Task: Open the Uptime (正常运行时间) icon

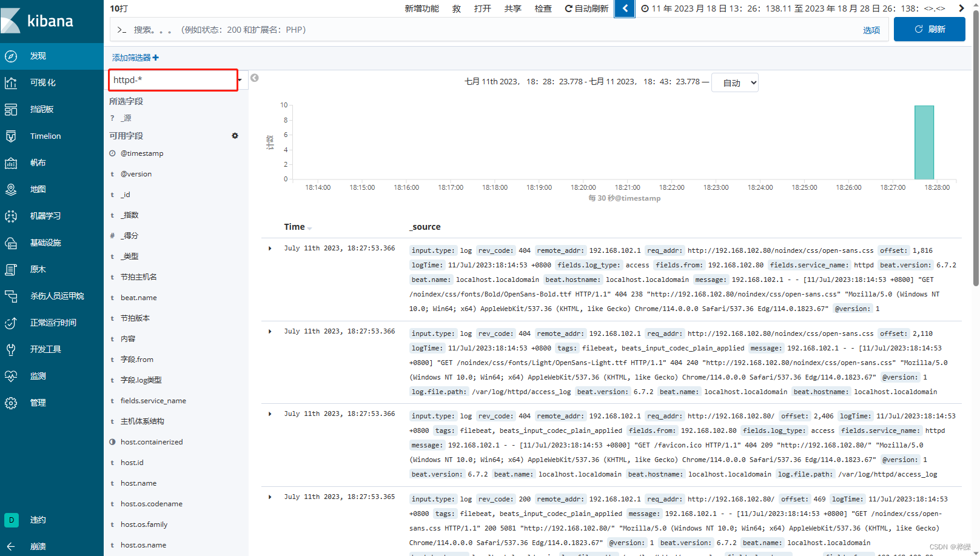Action: point(11,323)
